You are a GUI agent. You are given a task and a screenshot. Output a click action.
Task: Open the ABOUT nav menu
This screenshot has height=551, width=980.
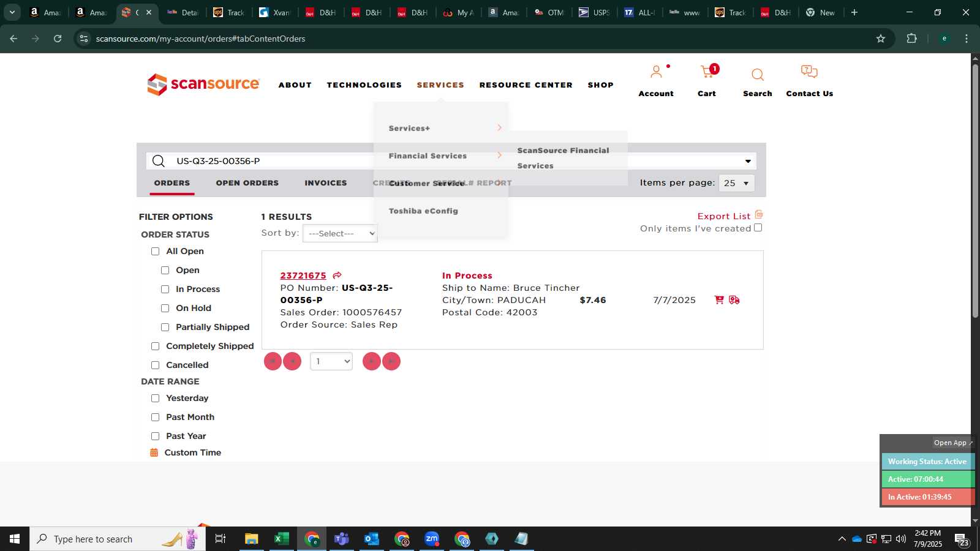(x=295, y=85)
